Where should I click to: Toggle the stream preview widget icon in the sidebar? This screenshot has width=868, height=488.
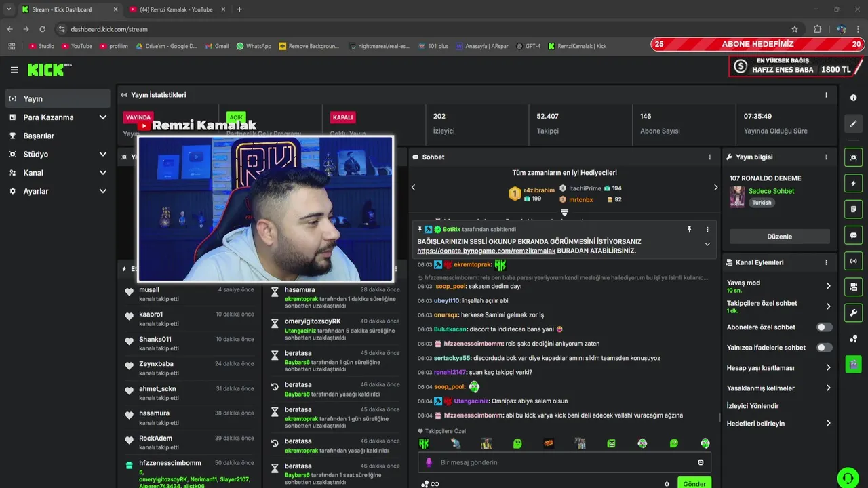click(853, 157)
